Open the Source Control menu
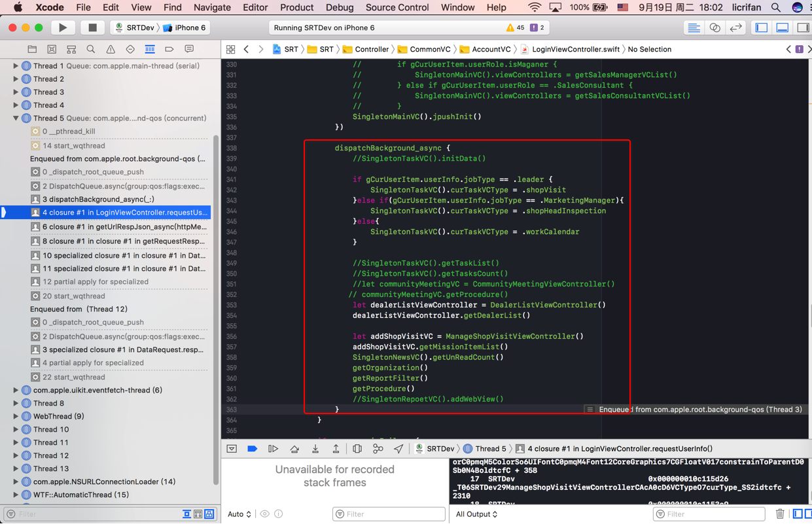The image size is (812, 524). click(x=397, y=8)
